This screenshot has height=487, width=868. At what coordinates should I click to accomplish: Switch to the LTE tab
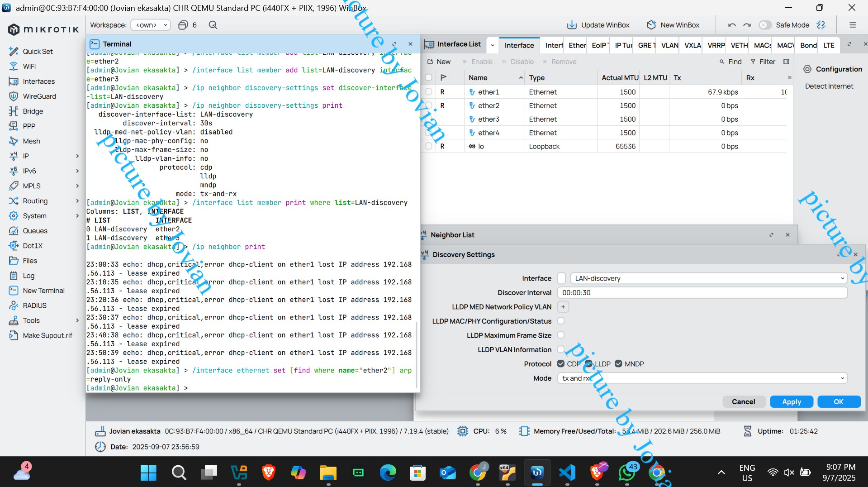tap(829, 45)
